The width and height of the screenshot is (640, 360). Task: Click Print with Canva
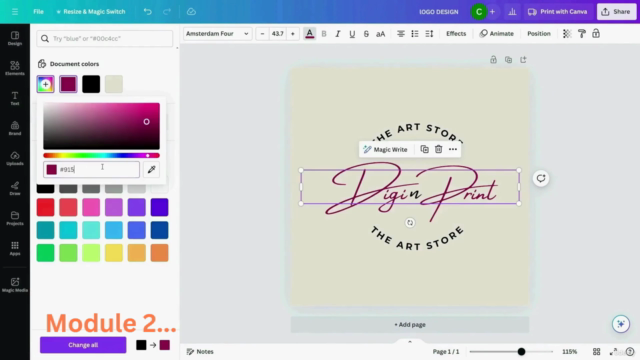click(558, 12)
